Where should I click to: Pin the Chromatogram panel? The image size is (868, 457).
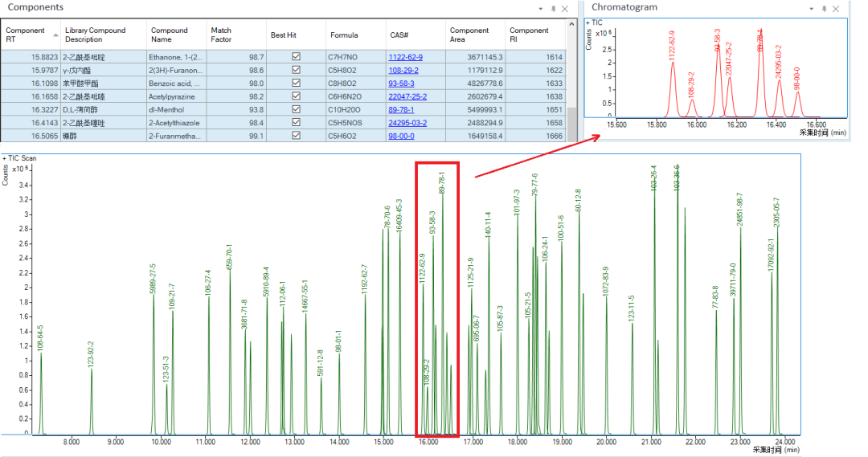(824, 9)
